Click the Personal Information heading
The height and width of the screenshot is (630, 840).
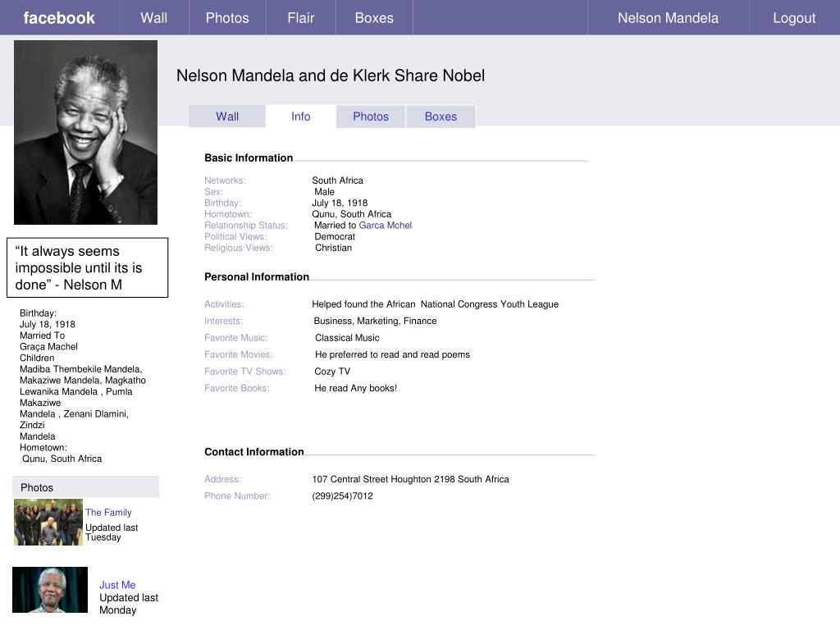(257, 277)
